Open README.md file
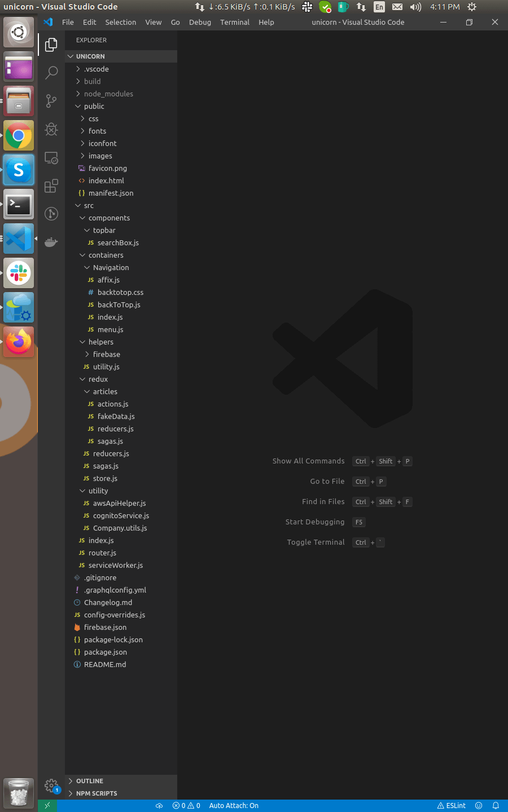 (121, 664)
